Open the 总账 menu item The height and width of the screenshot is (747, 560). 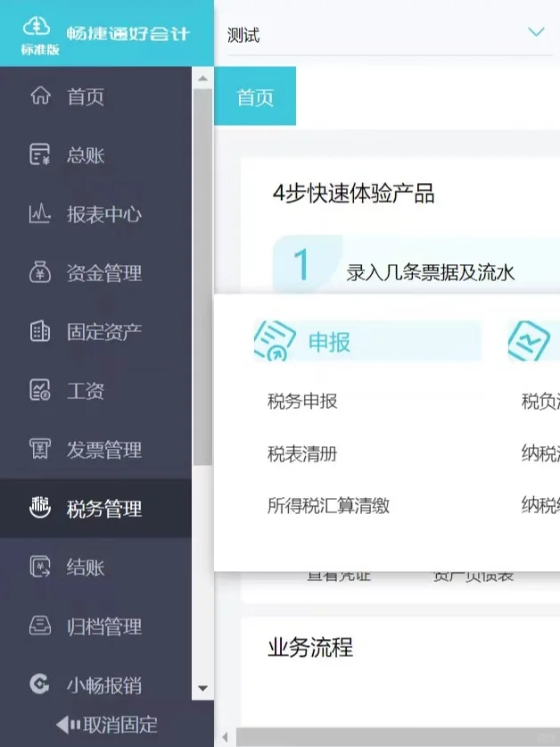(95, 154)
